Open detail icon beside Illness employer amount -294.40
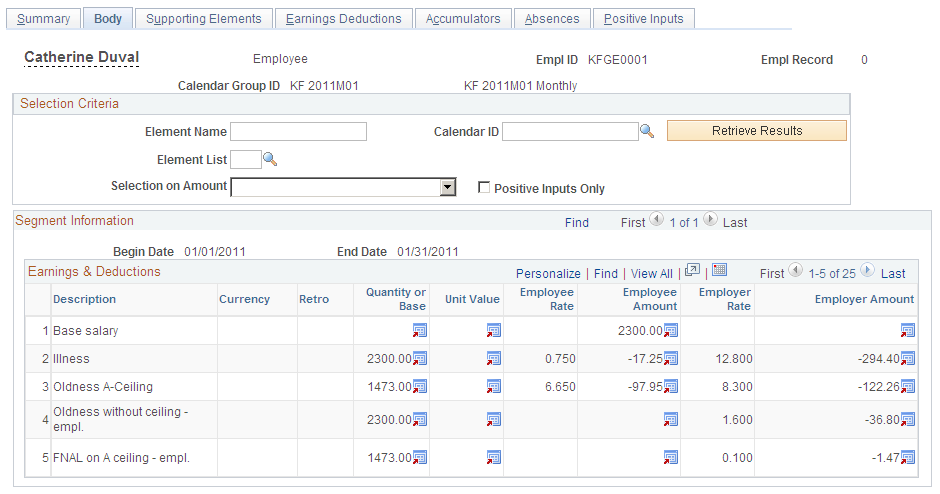Image resolution: width=940 pixels, height=494 pixels. [x=908, y=359]
